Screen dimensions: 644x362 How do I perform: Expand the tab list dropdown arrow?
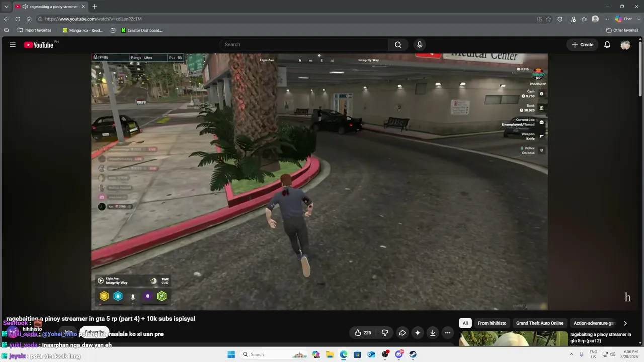click(6, 6)
